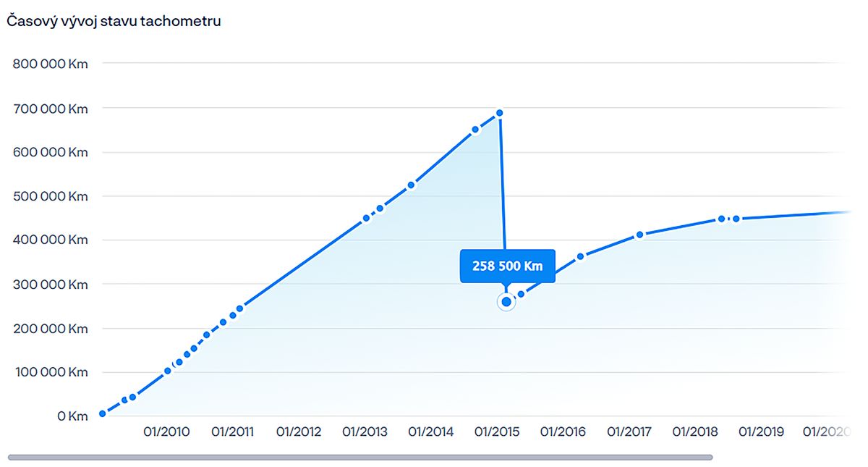Click the 01/2019 axis label

point(761,432)
